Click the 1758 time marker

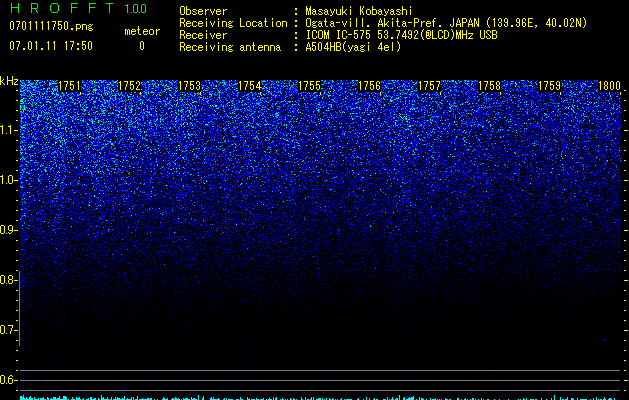[489, 86]
